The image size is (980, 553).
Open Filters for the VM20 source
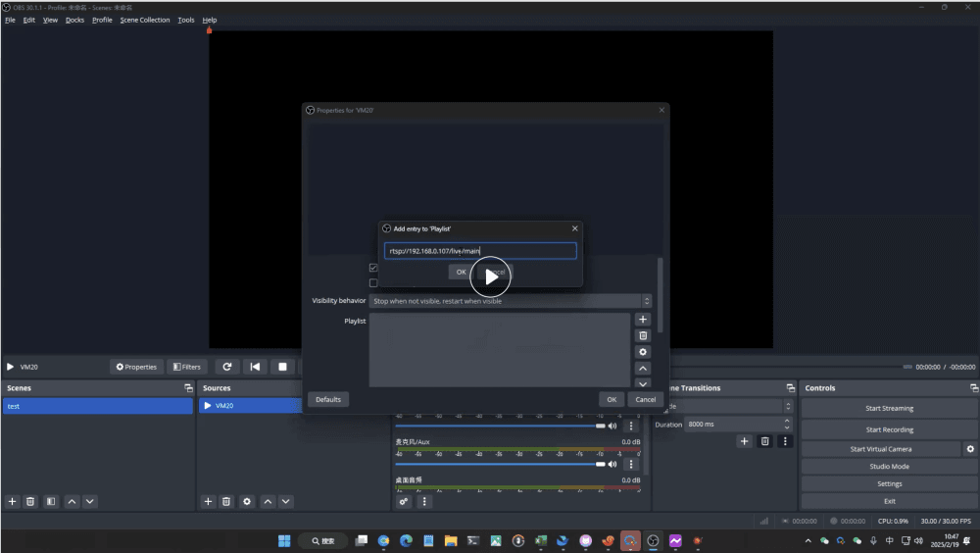(187, 367)
